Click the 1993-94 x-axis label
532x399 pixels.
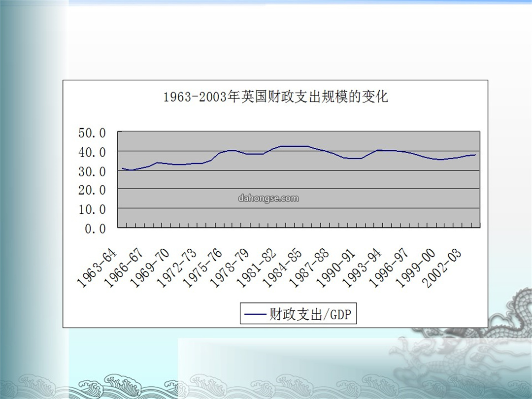coord(363,268)
